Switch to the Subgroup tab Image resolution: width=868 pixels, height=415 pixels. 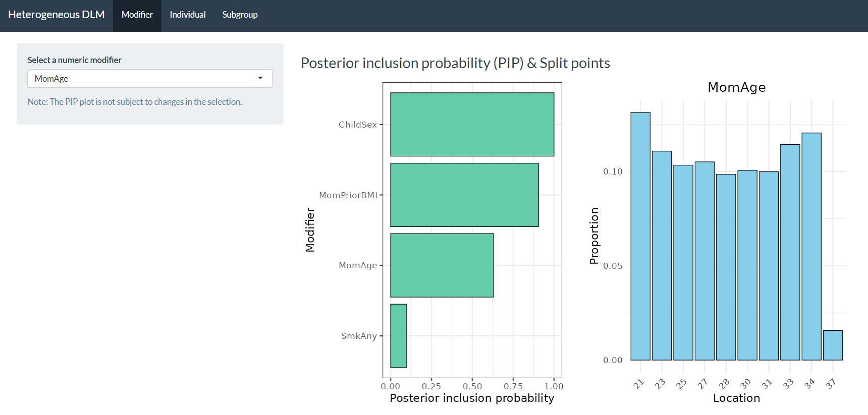[x=240, y=15]
